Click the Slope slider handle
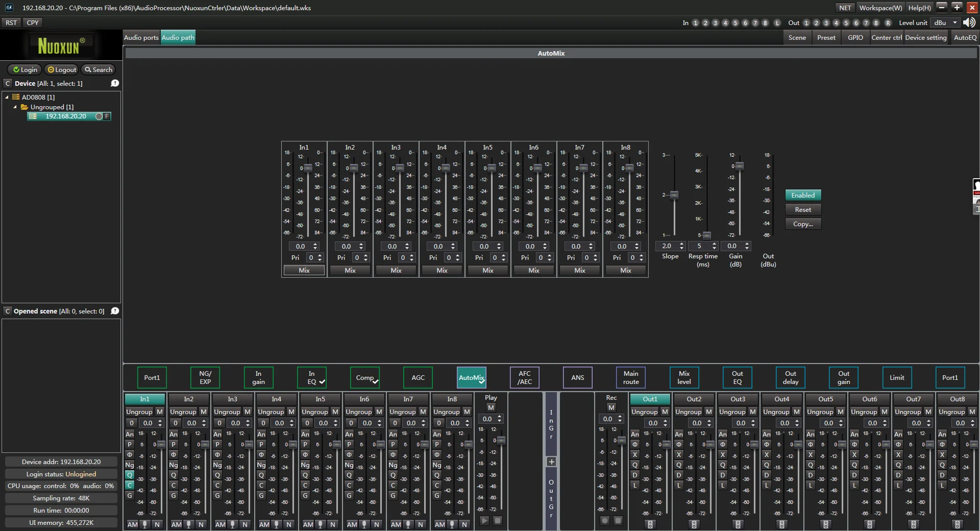 tap(674, 195)
